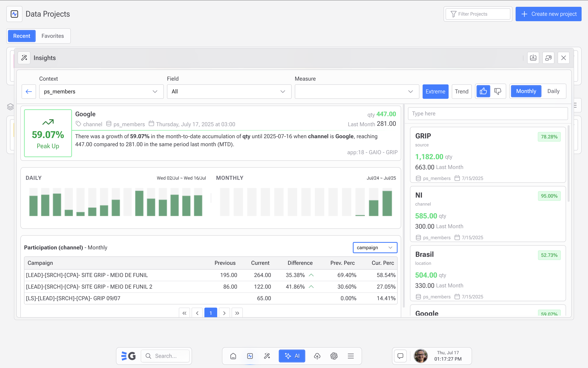Open the chat bubble icon near avatar
Viewport: 588px width, 368px height.
pyautogui.click(x=400, y=356)
